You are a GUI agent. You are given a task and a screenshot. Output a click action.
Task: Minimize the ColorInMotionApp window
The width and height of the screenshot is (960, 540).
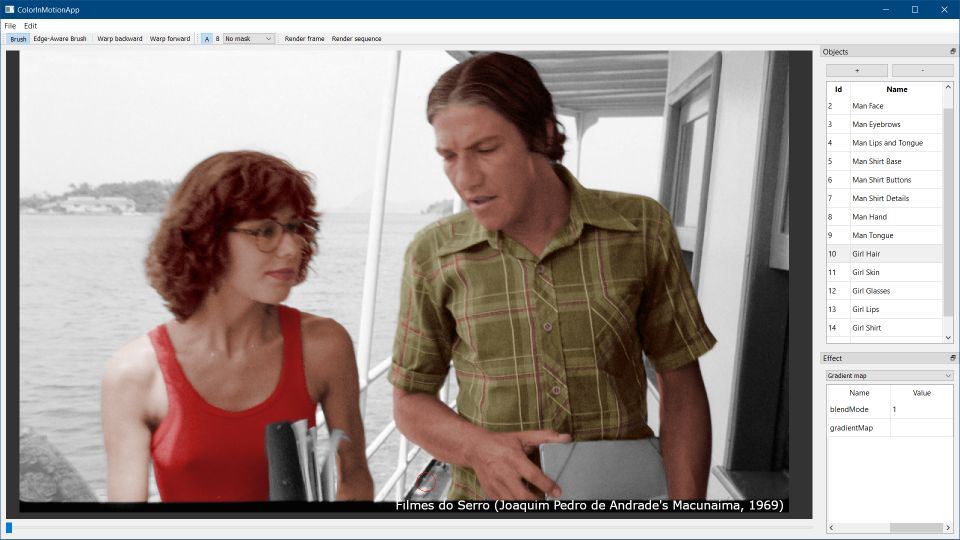point(886,9)
